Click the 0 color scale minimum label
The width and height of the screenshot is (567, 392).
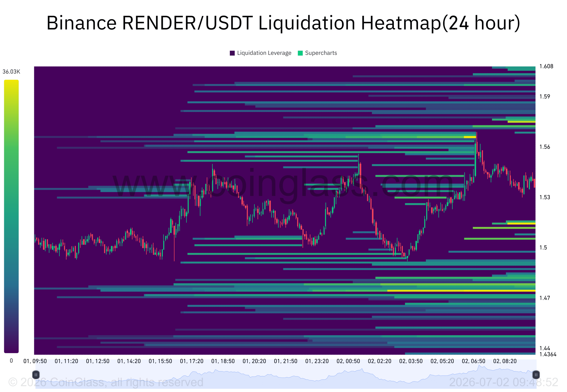coord(11,361)
